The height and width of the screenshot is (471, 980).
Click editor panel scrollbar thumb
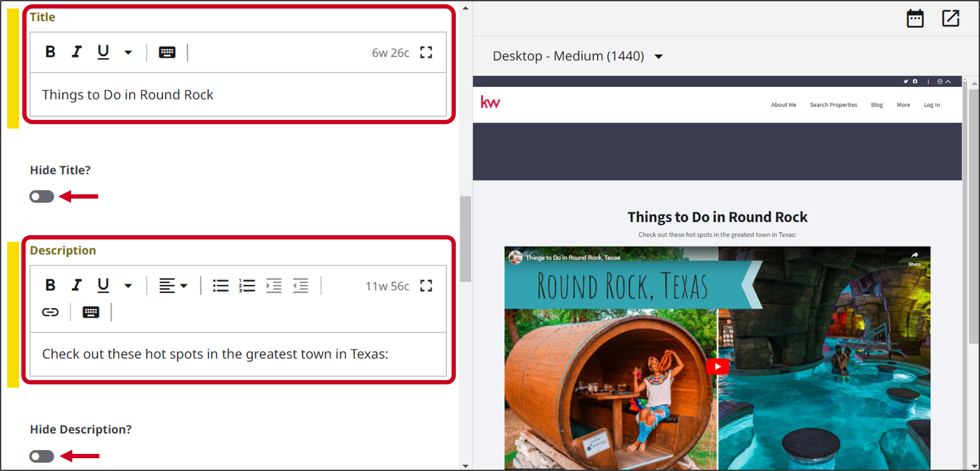pyautogui.click(x=465, y=239)
